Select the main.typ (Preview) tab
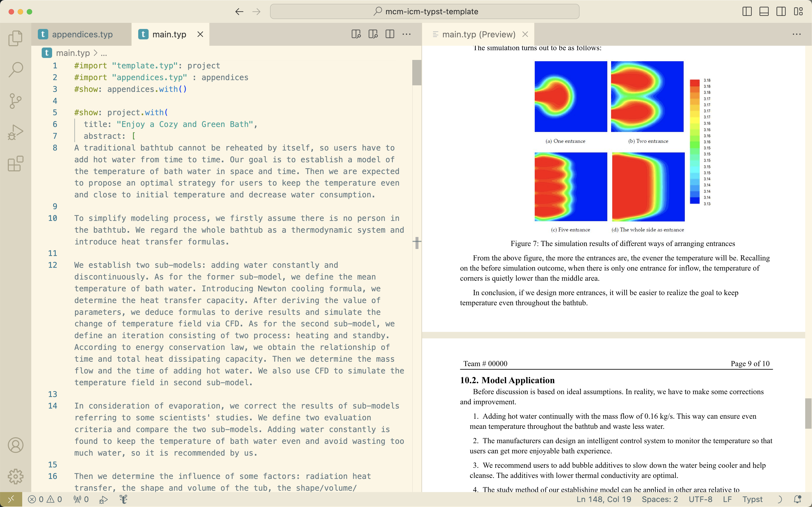This screenshot has height=507, width=812. (x=478, y=34)
